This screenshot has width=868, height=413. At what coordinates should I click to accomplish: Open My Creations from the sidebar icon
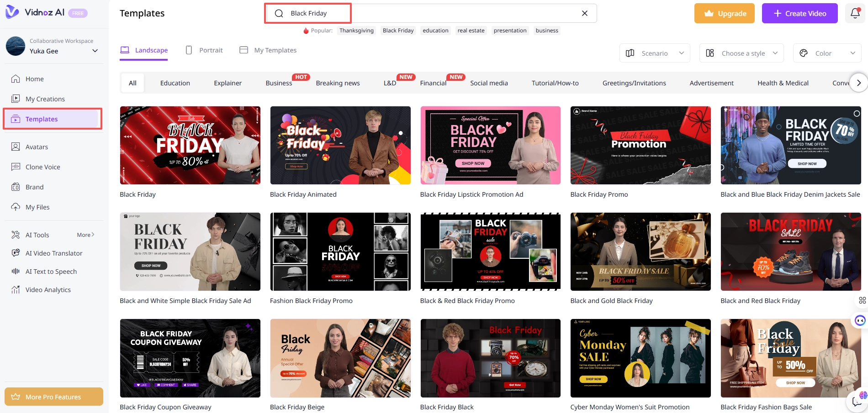click(16, 99)
